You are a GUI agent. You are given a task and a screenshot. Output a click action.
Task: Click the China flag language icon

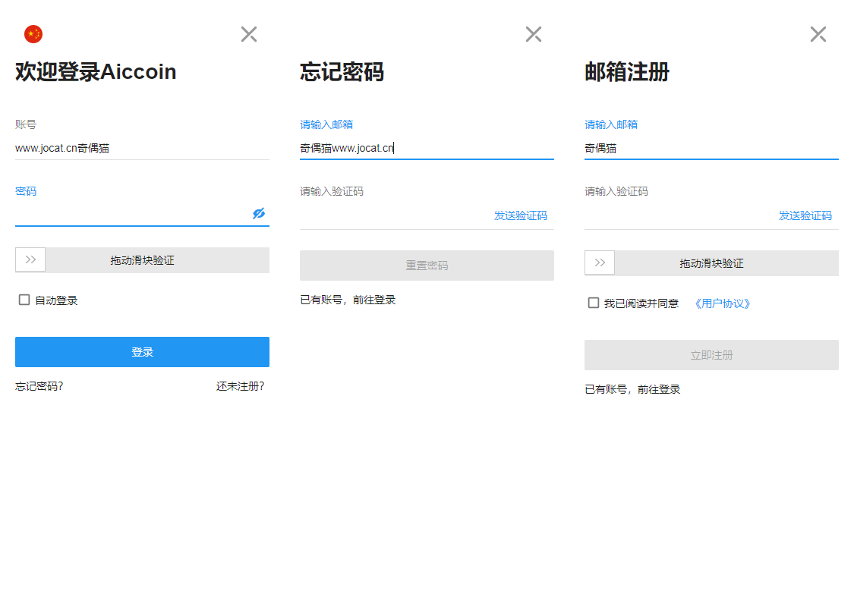point(33,34)
